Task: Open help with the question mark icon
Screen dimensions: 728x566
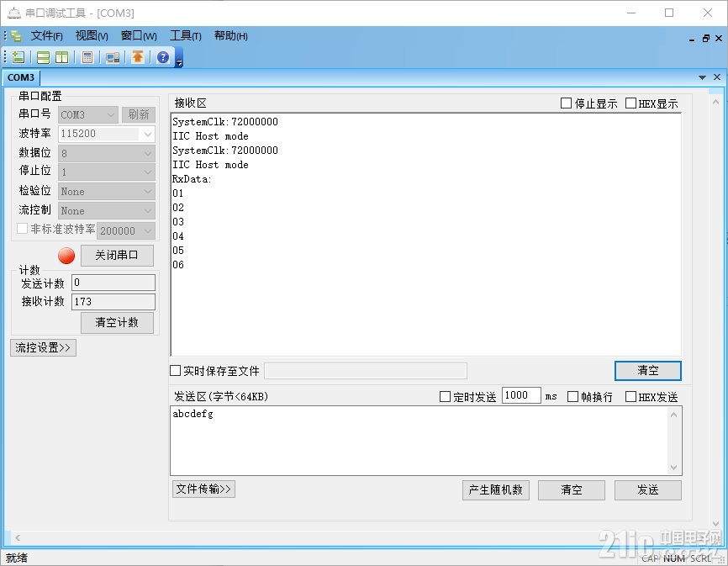Action: (163, 57)
